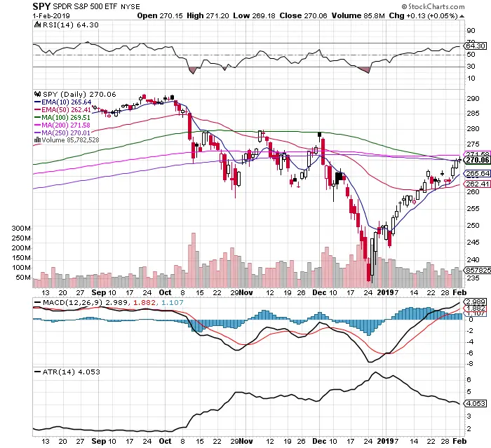The image size is (491, 448).
Task: Click the 271.58 MA tag on price axis
Action: coord(478,154)
